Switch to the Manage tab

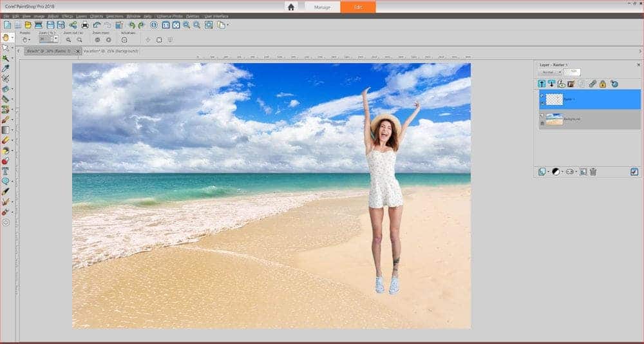(x=323, y=7)
